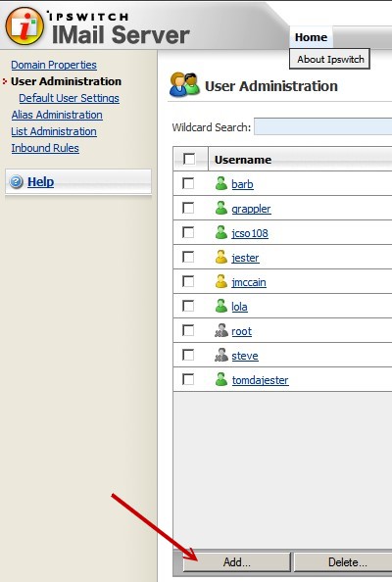Check the box for user grappler

(x=188, y=208)
